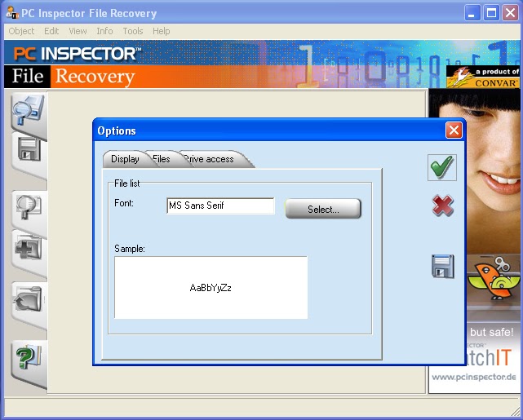
Task: Open the Drive access tab
Action: point(210,159)
